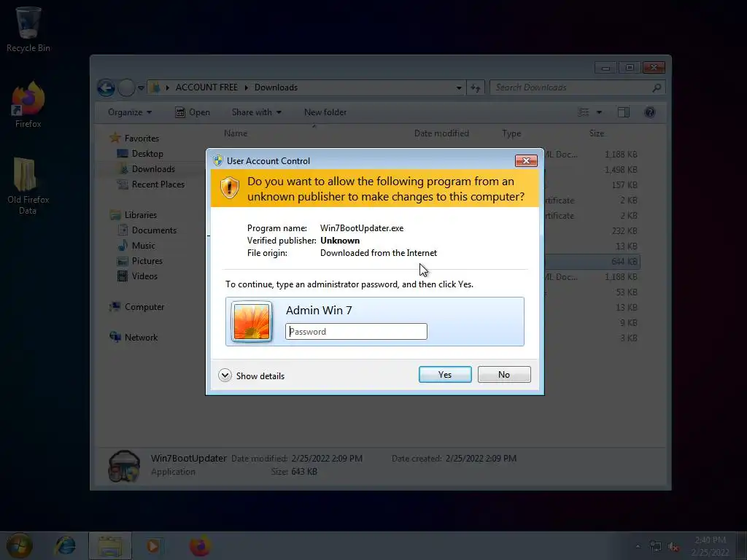Viewport: 747px width, 560px height.
Task: Click Open in the Explorer toolbar
Action: (x=193, y=112)
